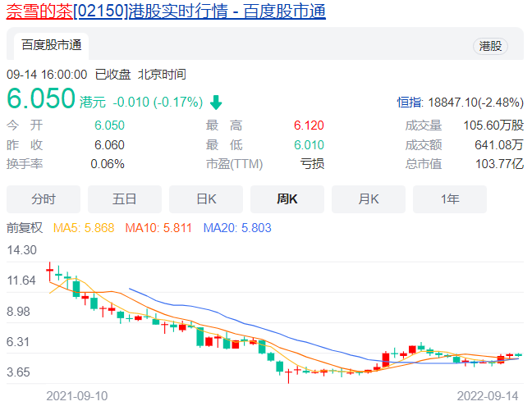Click the 北京时间 label

(x=162, y=75)
